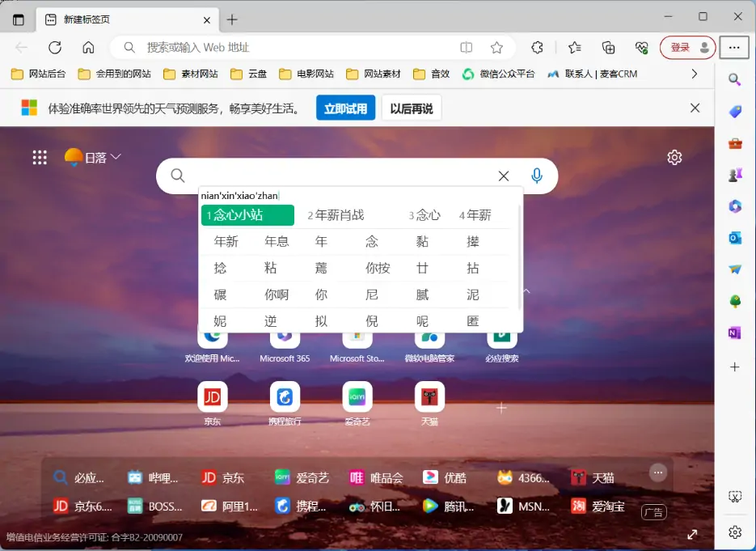Click the 立即试用 button
Viewport: 756px width, 551px height.
(x=345, y=108)
